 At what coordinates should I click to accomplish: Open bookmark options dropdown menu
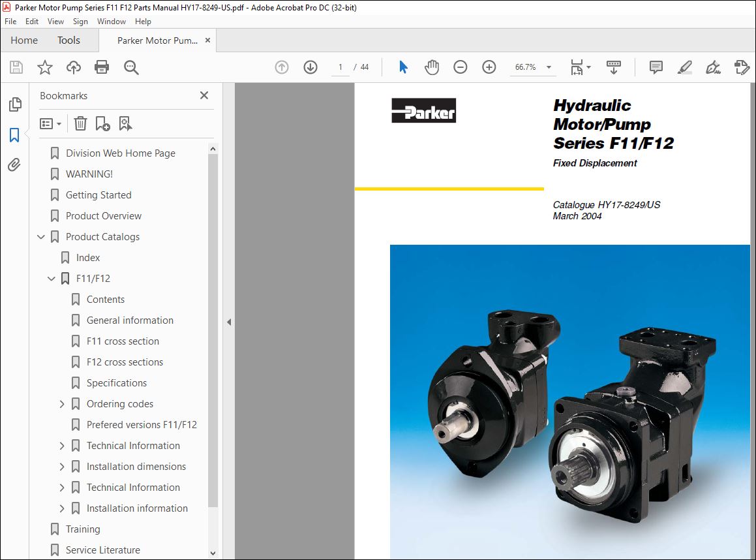coord(51,124)
